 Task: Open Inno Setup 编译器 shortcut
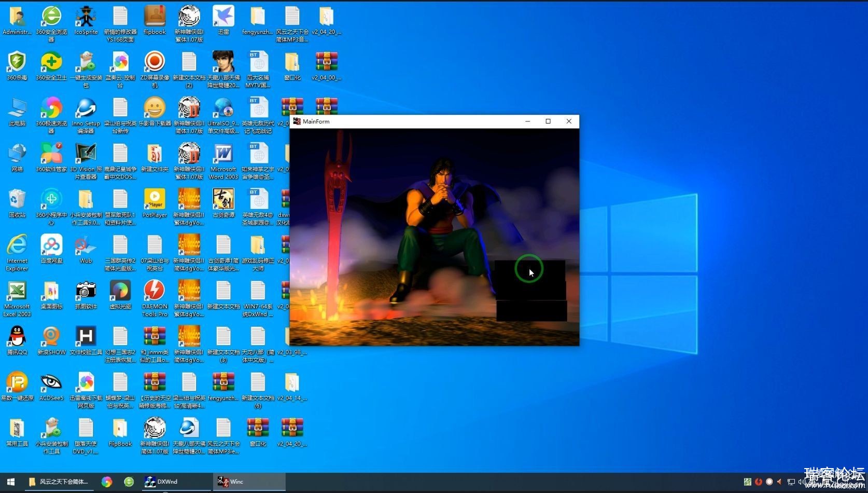pos(86,116)
